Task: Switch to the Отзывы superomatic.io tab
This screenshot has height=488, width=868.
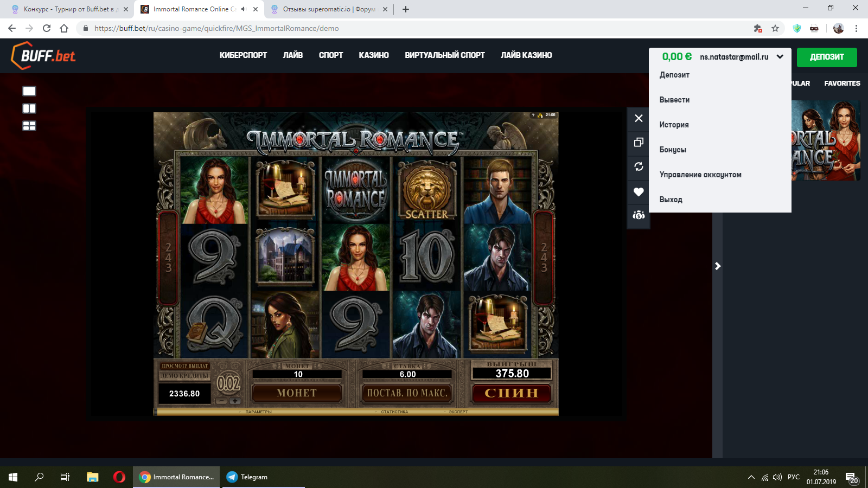Action: tap(329, 9)
